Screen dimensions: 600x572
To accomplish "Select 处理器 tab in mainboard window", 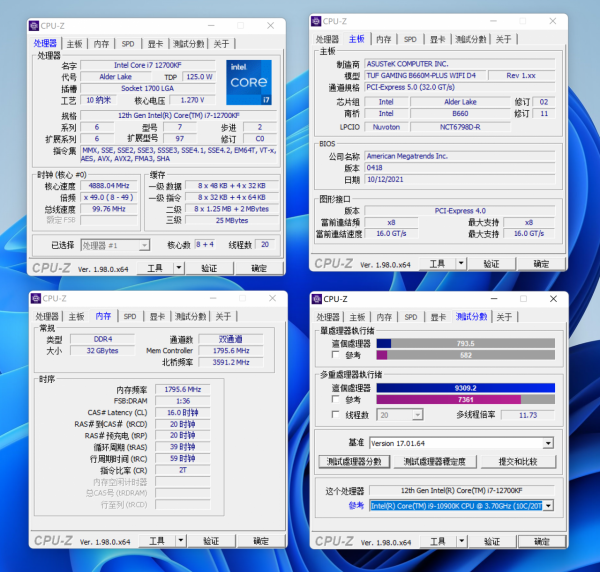I will click(x=327, y=39).
